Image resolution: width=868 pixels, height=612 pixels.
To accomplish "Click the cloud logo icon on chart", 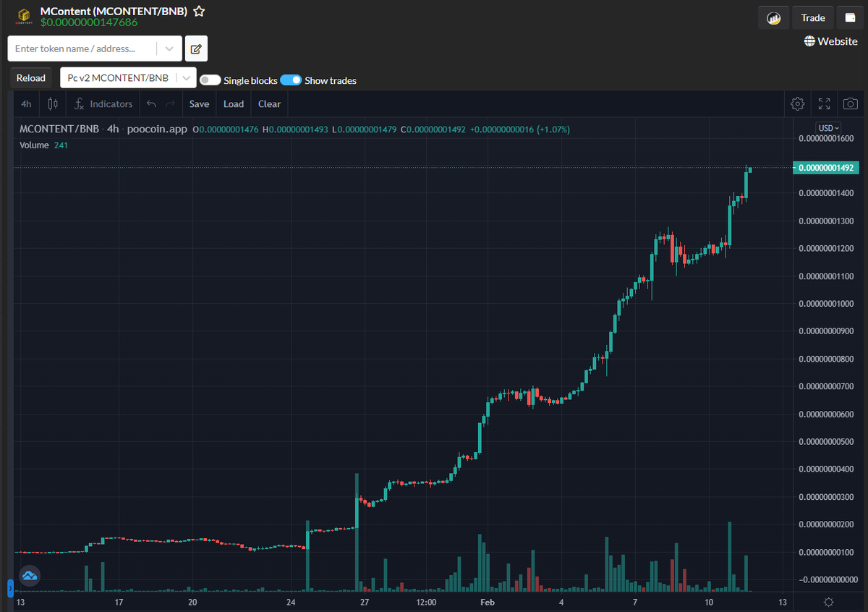I will tap(30, 576).
